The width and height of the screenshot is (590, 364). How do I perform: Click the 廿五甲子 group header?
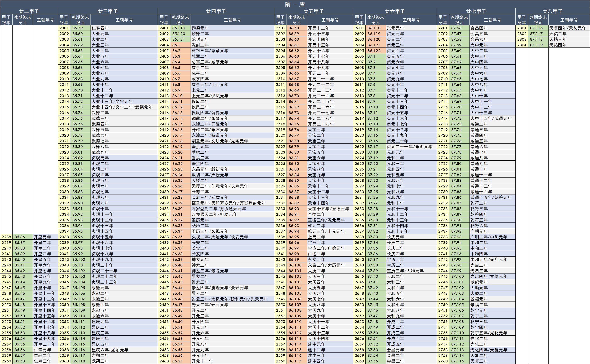click(x=313, y=11)
